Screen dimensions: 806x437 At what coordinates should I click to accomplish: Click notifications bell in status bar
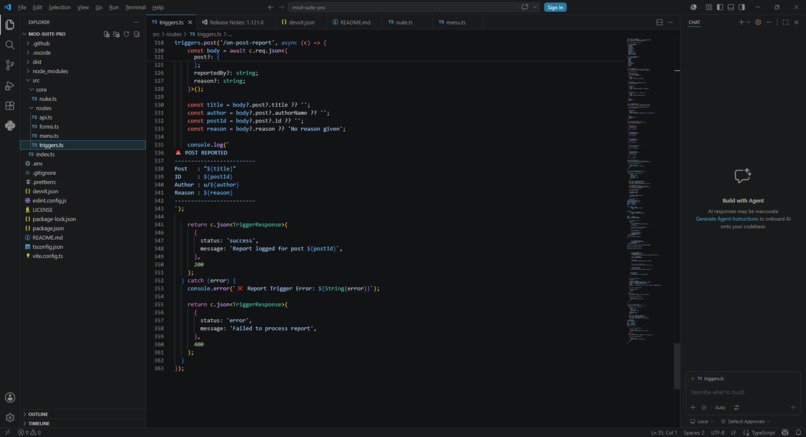[798, 432]
